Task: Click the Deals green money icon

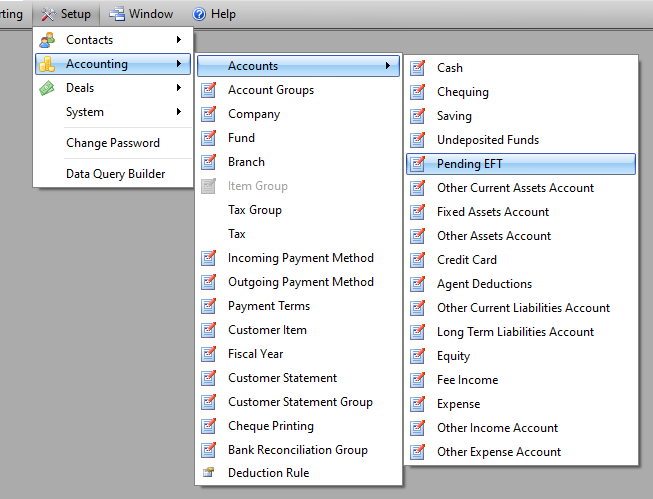Action: (47, 88)
